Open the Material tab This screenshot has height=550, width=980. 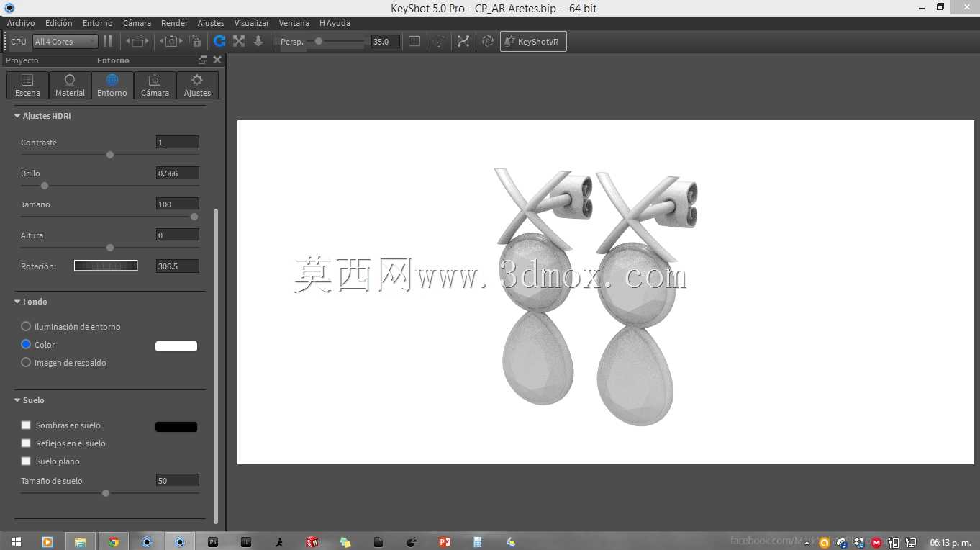tap(70, 85)
